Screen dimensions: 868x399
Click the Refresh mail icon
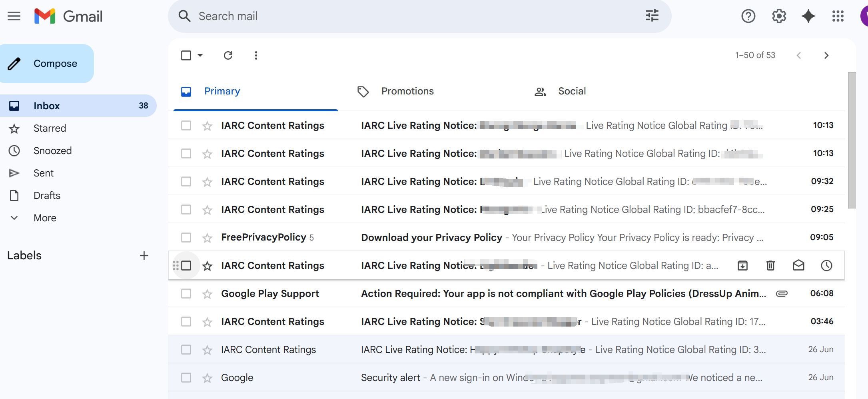228,55
